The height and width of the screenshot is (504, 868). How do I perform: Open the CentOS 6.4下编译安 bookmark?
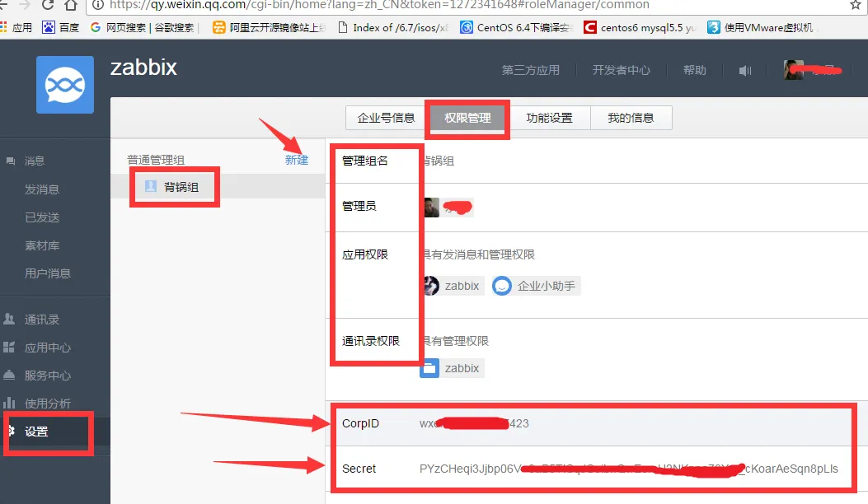515,27
